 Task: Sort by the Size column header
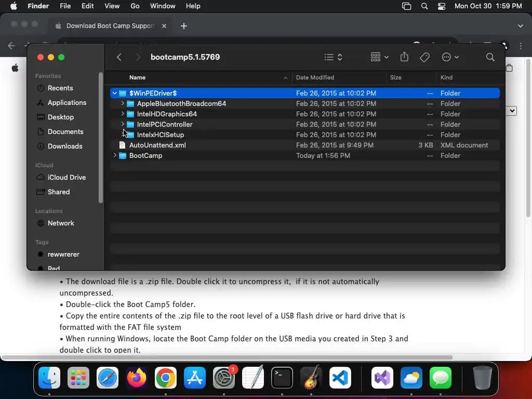395,77
